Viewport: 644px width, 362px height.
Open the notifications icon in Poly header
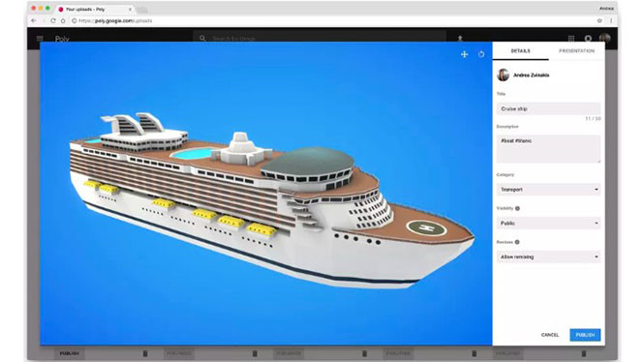click(588, 39)
